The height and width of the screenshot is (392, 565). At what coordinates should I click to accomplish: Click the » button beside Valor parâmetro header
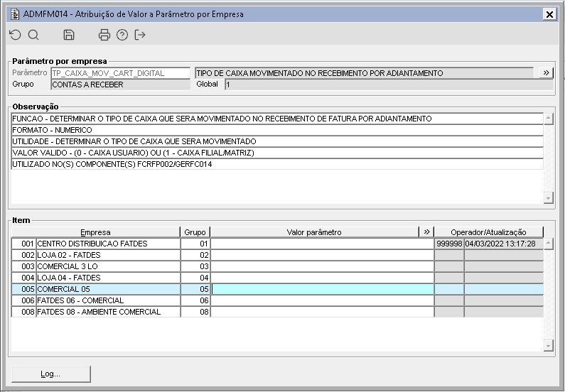pos(426,232)
